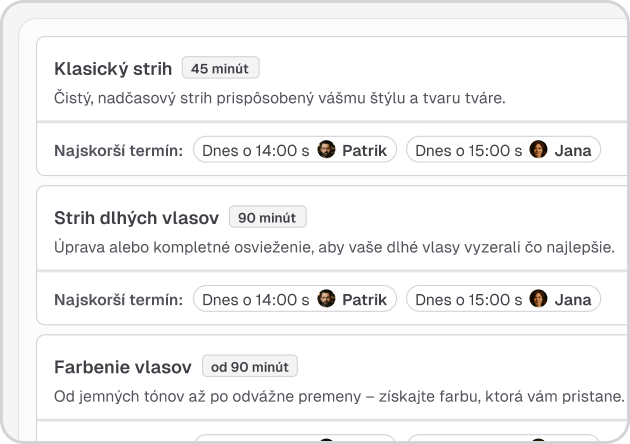The image size is (630, 444).
Task: Click description 'Čistý, nadčasový strih prispôsobený'
Action: (x=184, y=98)
